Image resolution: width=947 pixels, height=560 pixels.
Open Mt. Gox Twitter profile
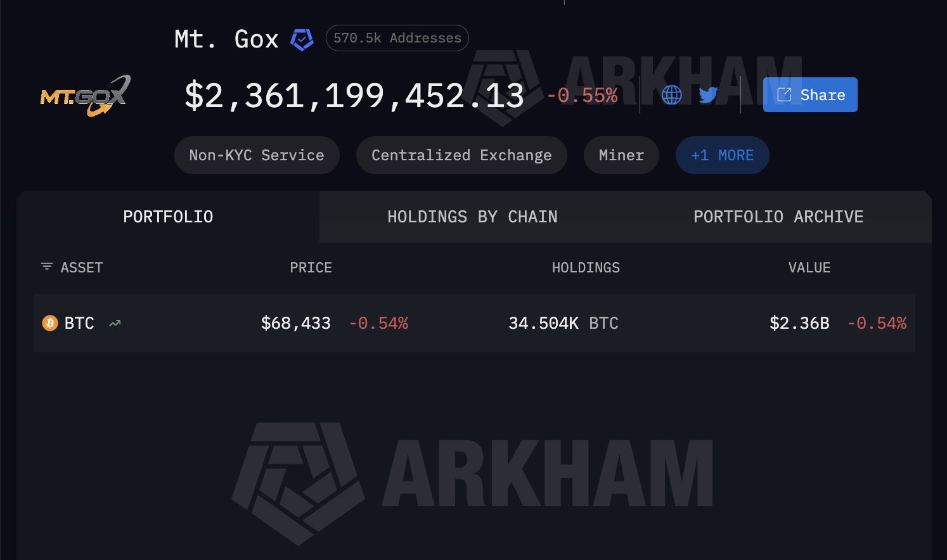pyautogui.click(x=708, y=94)
